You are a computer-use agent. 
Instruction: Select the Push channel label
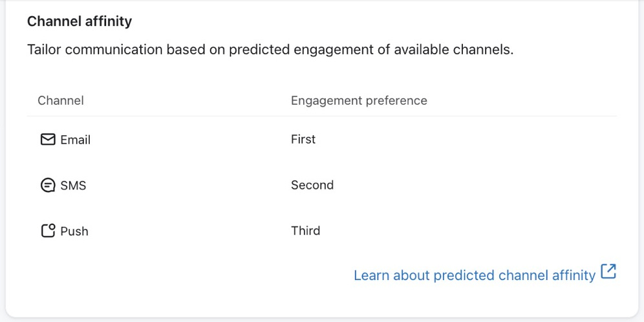click(x=74, y=231)
